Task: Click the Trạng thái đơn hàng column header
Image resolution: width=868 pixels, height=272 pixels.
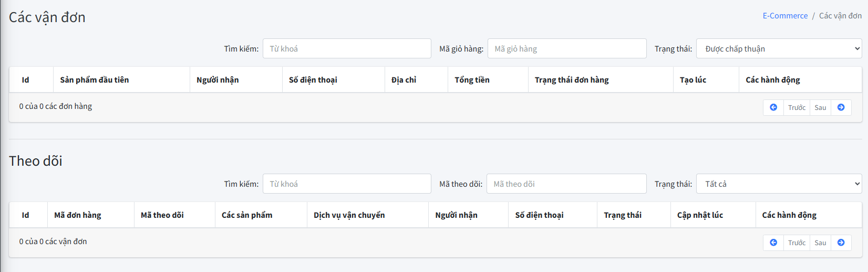Action: (x=572, y=80)
